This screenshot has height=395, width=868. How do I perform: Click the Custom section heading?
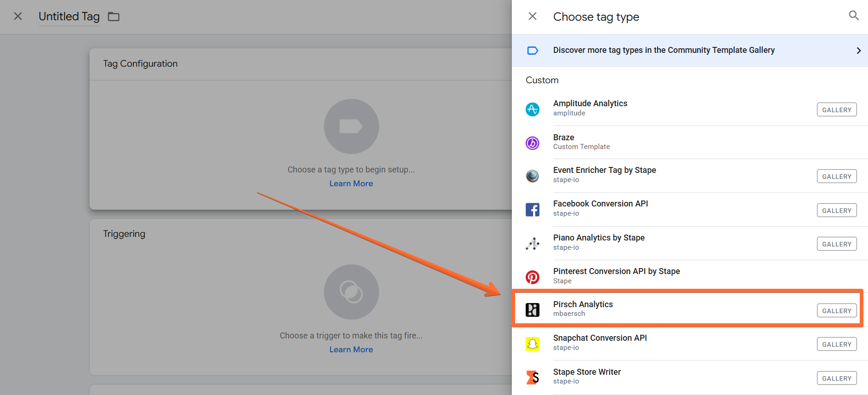coord(542,80)
